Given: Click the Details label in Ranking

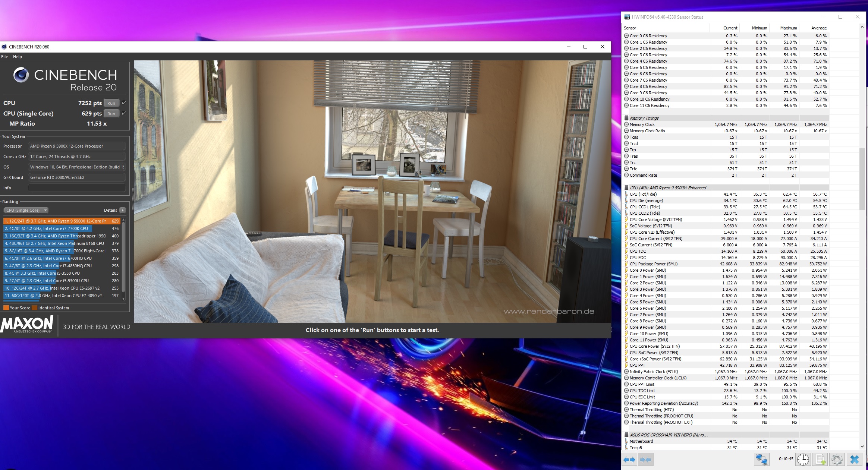Looking at the screenshot, I should tap(110, 210).
